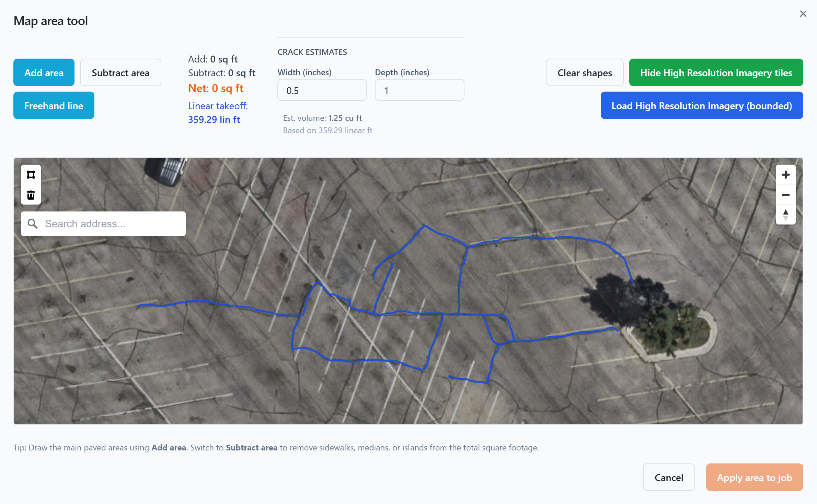Reset map bearing with compass icon
Image resolution: width=817 pixels, height=504 pixels.
(785, 215)
